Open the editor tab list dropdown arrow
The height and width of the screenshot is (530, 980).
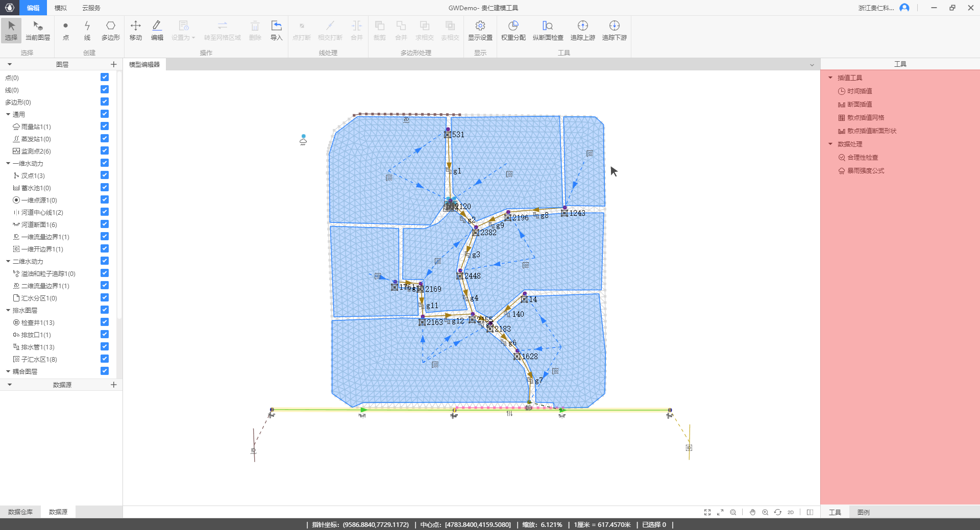(x=812, y=65)
